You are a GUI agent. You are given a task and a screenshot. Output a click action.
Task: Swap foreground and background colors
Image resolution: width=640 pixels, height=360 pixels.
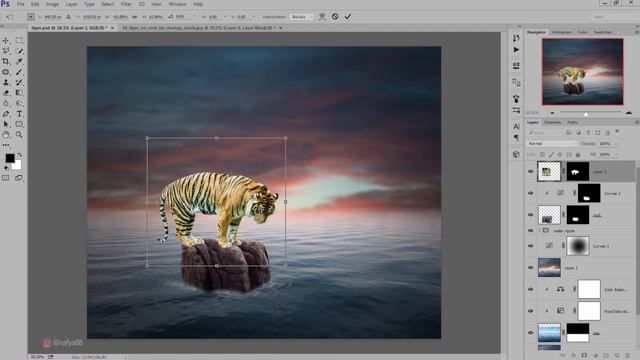pyautogui.click(x=20, y=156)
